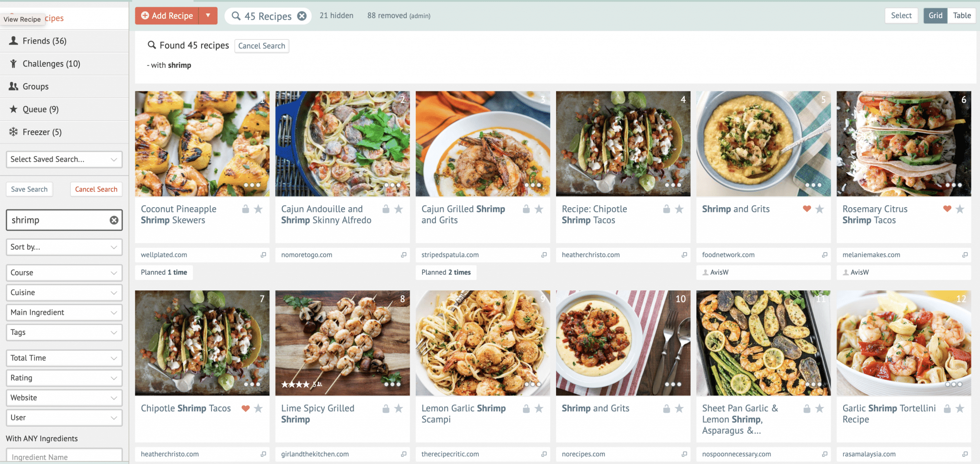
Task: Open the Sort by dropdown
Action: (x=64, y=247)
